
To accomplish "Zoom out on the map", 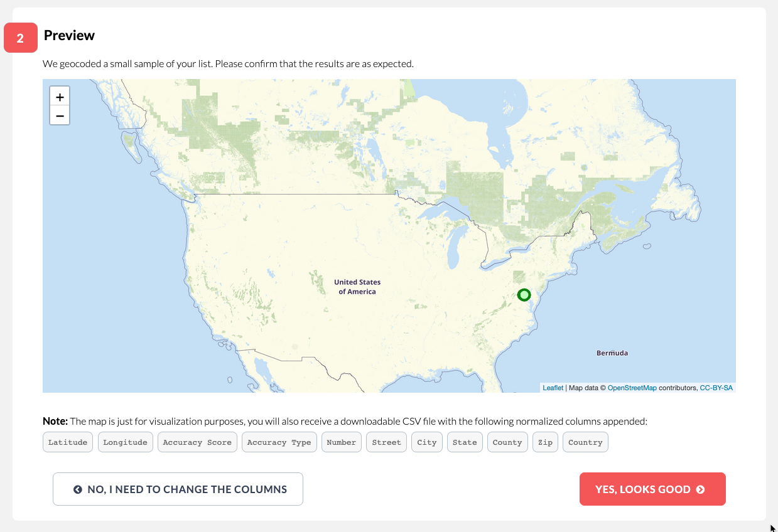I will pyautogui.click(x=60, y=115).
